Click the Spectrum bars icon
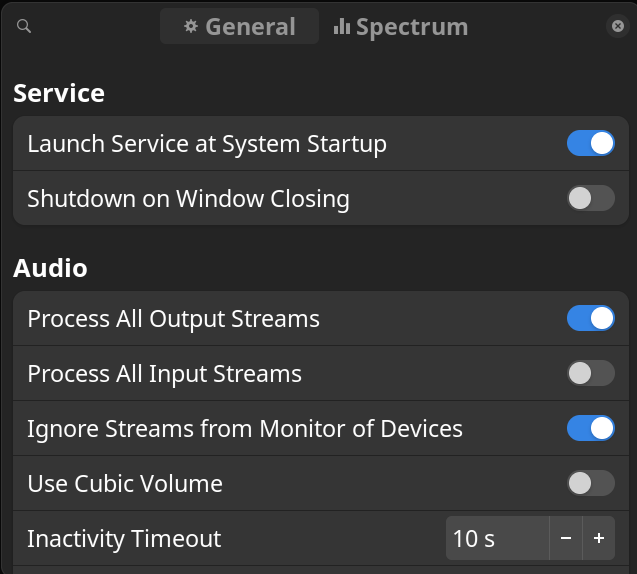The image size is (637, 574). coord(342,27)
